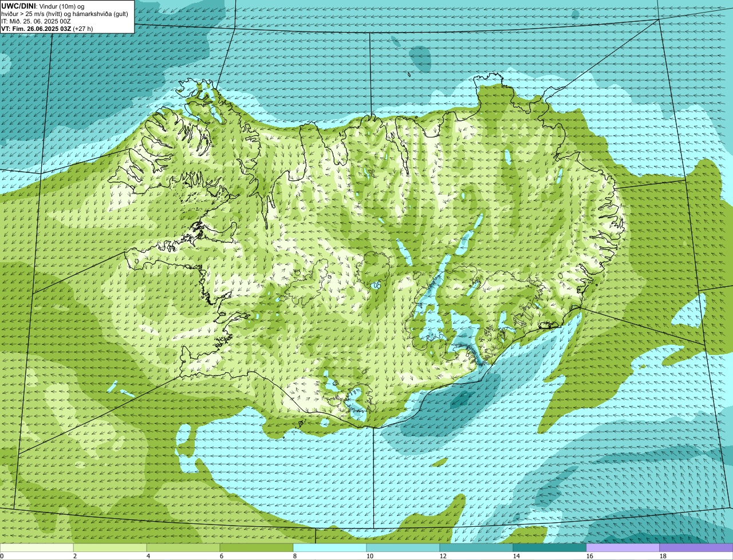Click the legend scale label '14'
This screenshot has width=733, height=560.
tap(517, 556)
